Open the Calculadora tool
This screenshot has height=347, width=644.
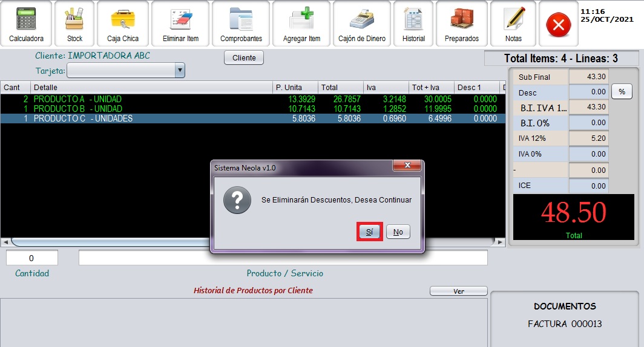[26, 24]
